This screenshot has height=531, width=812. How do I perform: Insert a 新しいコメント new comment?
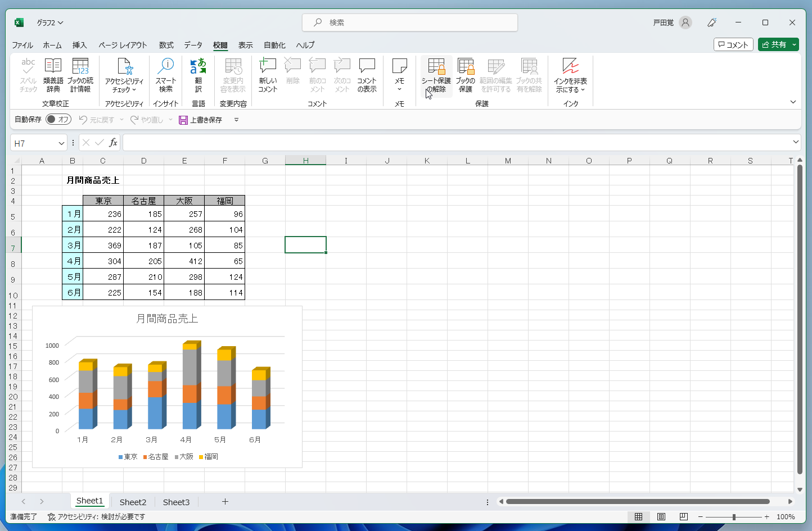tap(268, 75)
